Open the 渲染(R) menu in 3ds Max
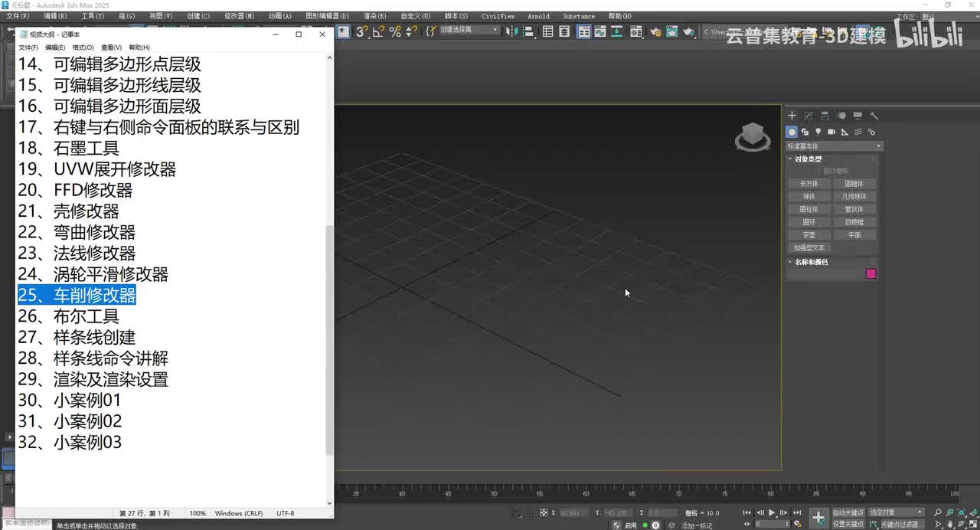The width and height of the screenshot is (980, 530). click(374, 16)
